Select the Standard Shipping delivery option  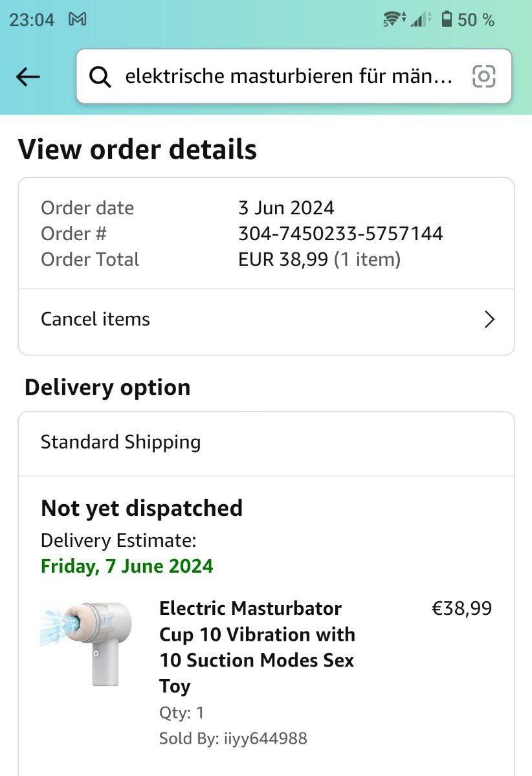(x=121, y=442)
